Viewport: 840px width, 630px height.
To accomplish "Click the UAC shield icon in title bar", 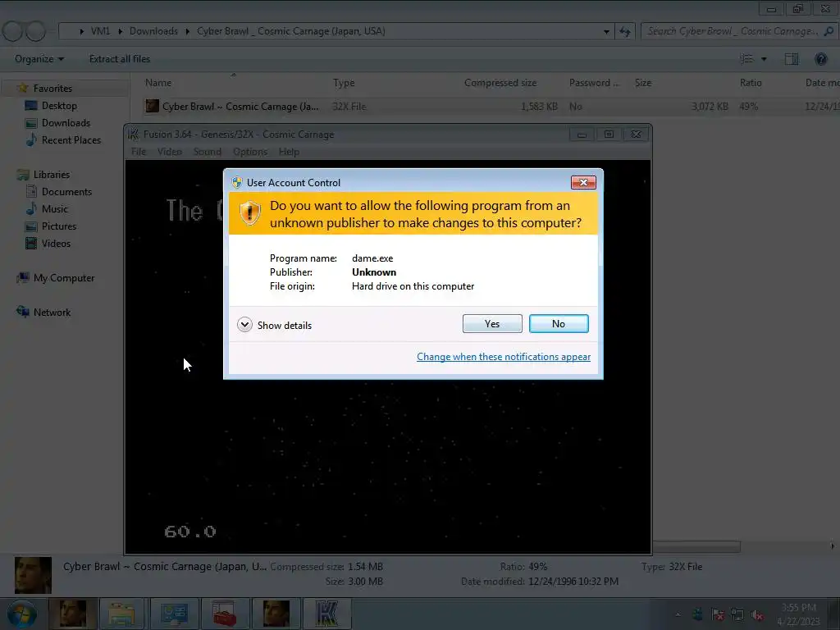I will [237, 183].
